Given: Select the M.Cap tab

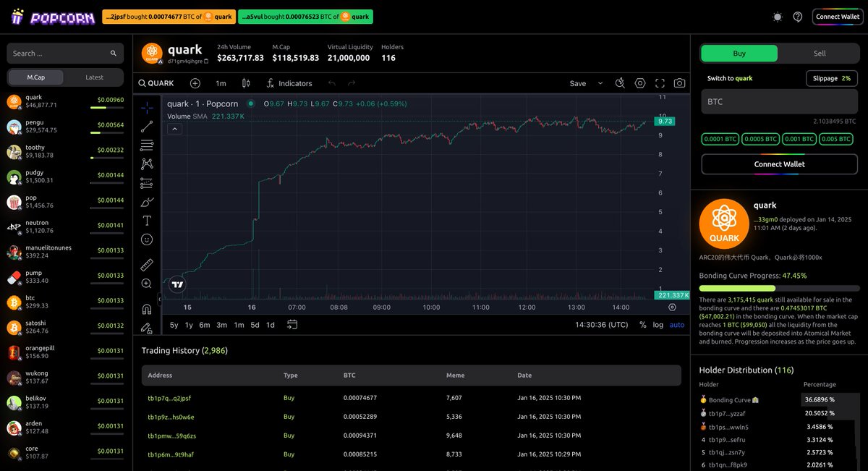Looking at the screenshot, I should coord(36,77).
